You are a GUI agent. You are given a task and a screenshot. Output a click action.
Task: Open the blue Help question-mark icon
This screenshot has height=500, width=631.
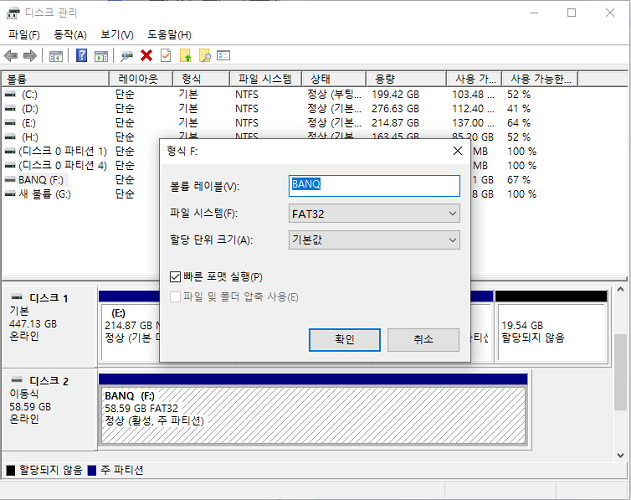81,55
